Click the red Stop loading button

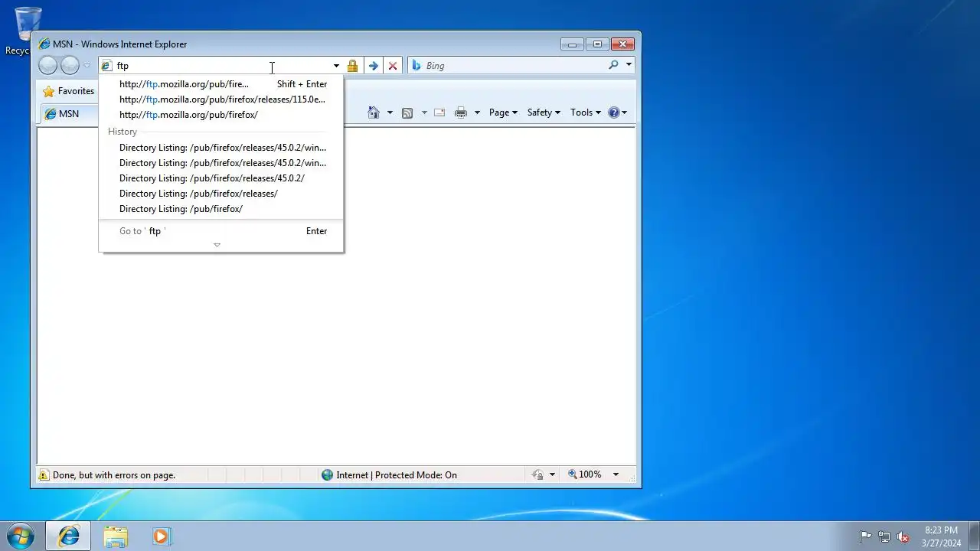point(393,66)
